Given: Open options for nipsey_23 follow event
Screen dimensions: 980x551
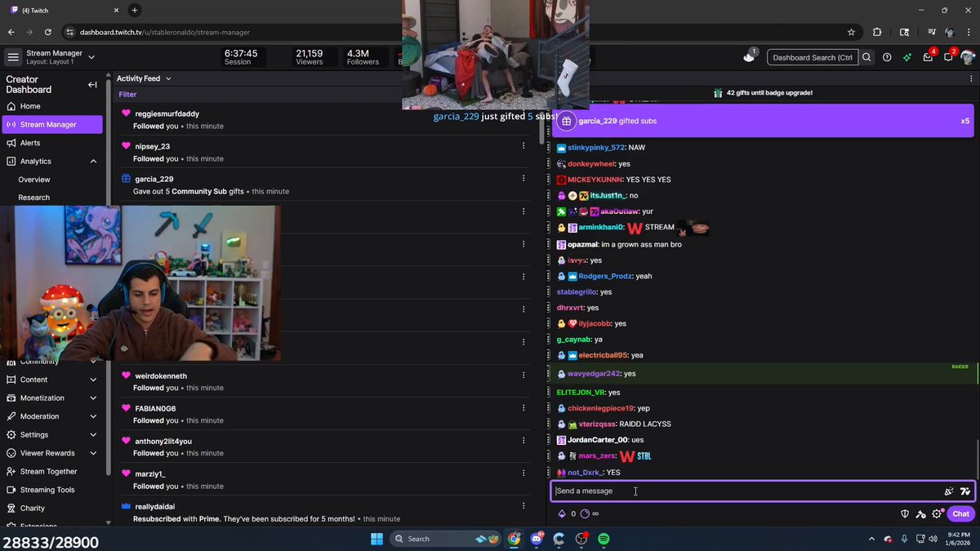Looking at the screenshot, I should click(523, 145).
